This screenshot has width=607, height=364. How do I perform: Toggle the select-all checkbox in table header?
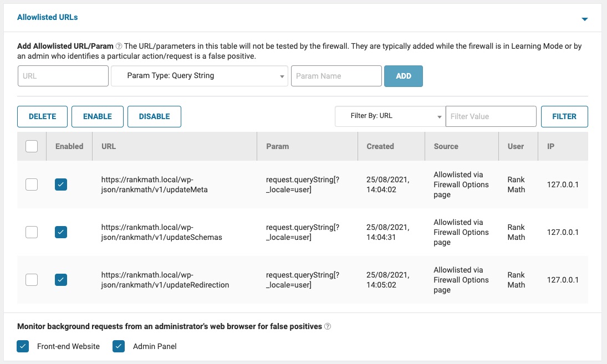point(32,146)
